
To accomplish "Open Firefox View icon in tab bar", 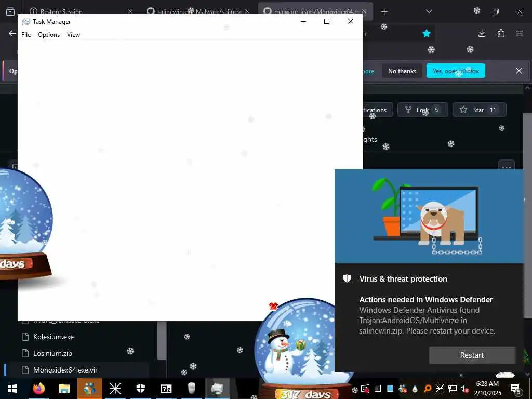I will point(10,11).
